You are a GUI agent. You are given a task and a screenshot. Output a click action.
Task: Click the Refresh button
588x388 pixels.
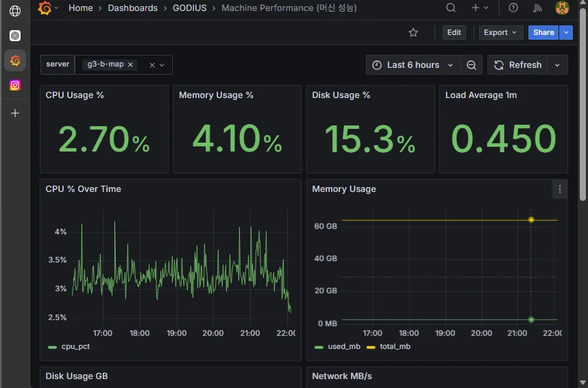517,65
